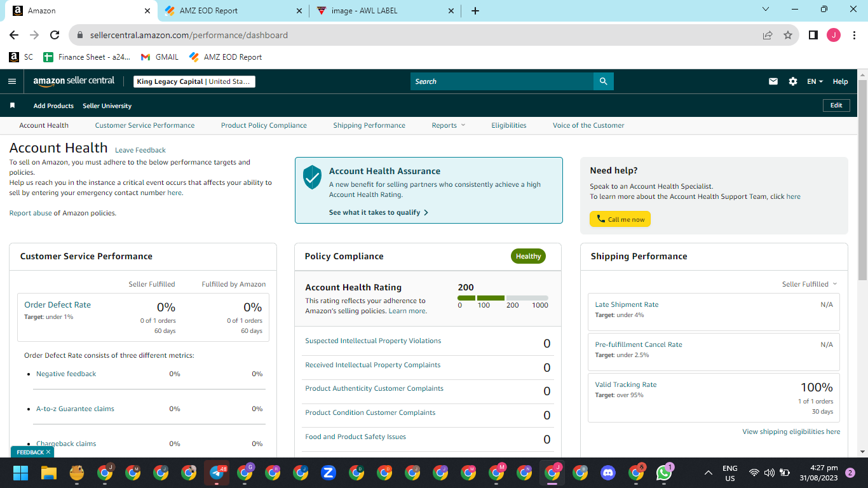
Task: Close the AMZ EOD Report browser tab
Action: (300, 11)
